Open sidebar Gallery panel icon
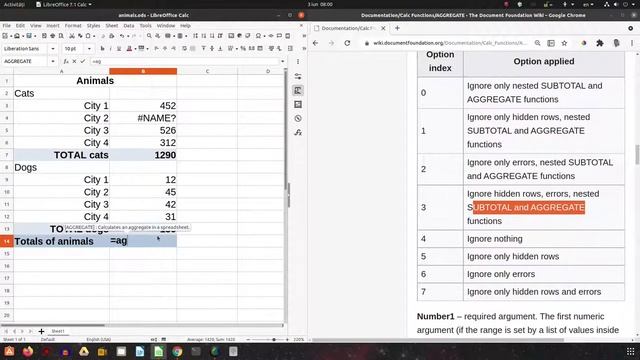 click(x=298, y=104)
